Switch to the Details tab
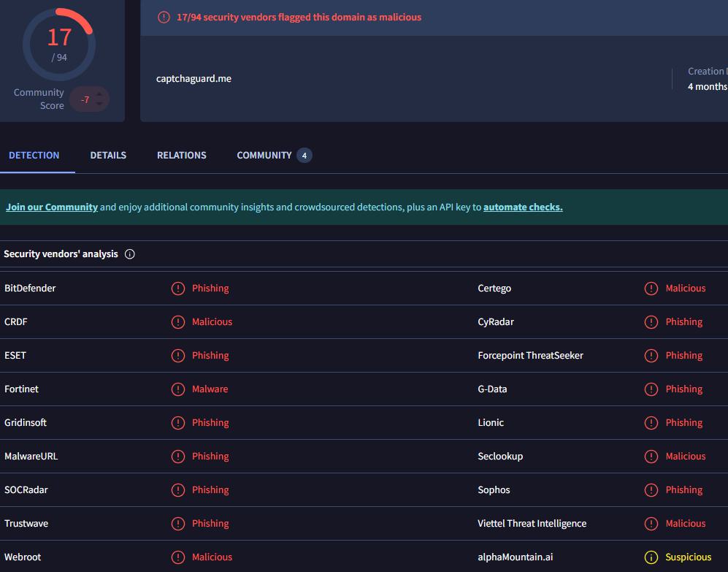 pos(108,156)
